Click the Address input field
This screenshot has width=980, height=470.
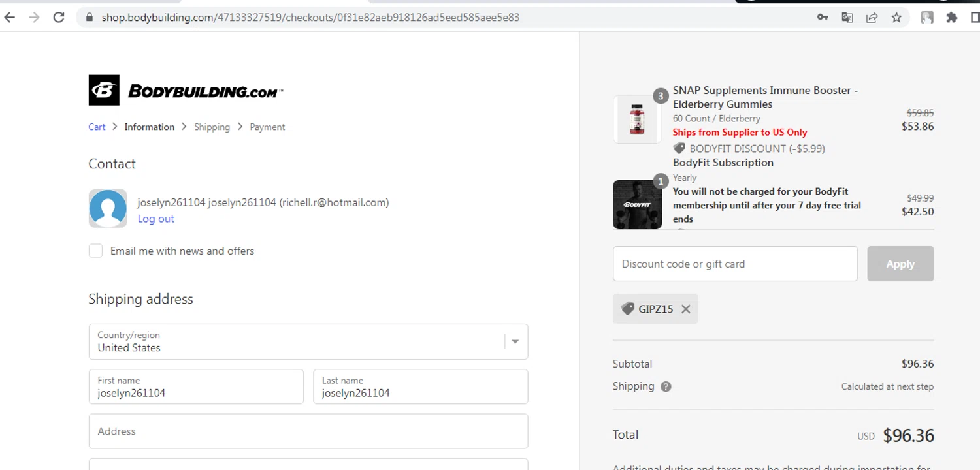click(308, 431)
